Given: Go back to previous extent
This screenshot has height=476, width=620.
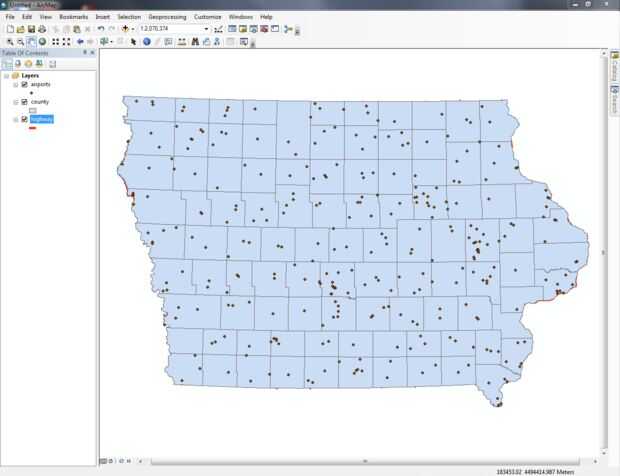Looking at the screenshot, I should click(80, 42).
